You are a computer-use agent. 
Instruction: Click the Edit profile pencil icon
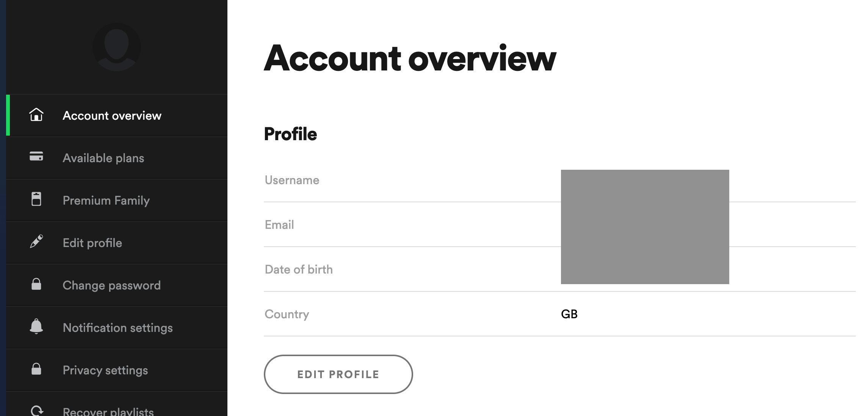(36, 242)
